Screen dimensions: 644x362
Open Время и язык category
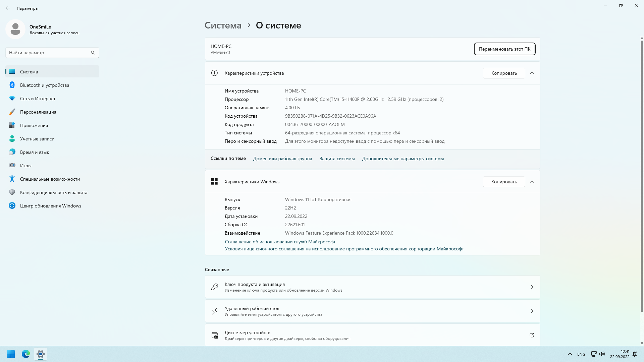tap(35, 152)
